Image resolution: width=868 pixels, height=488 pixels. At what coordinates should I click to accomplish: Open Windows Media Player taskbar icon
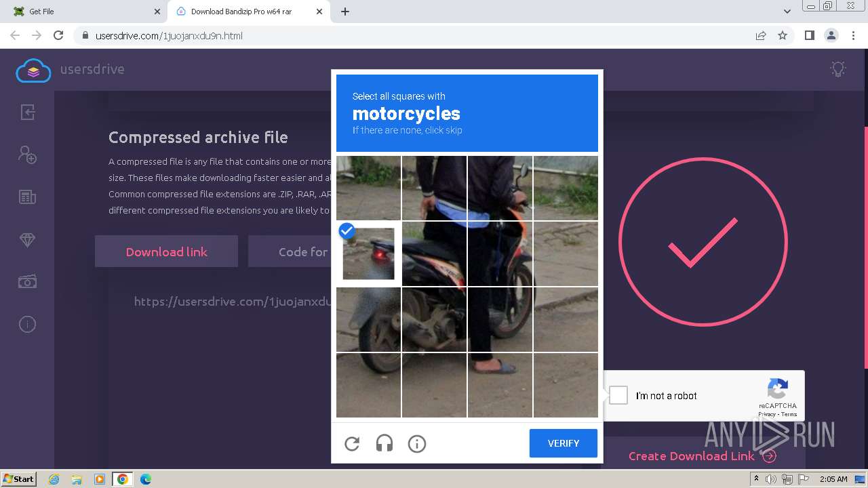pyautogui.click(x=100, y=479)
